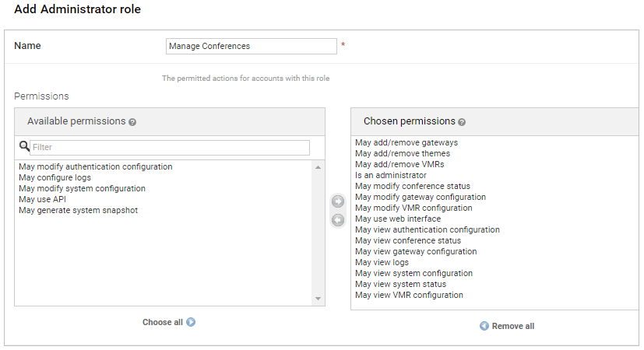Click the Name input field
The image size is (644, 350).
click(252, 46)
